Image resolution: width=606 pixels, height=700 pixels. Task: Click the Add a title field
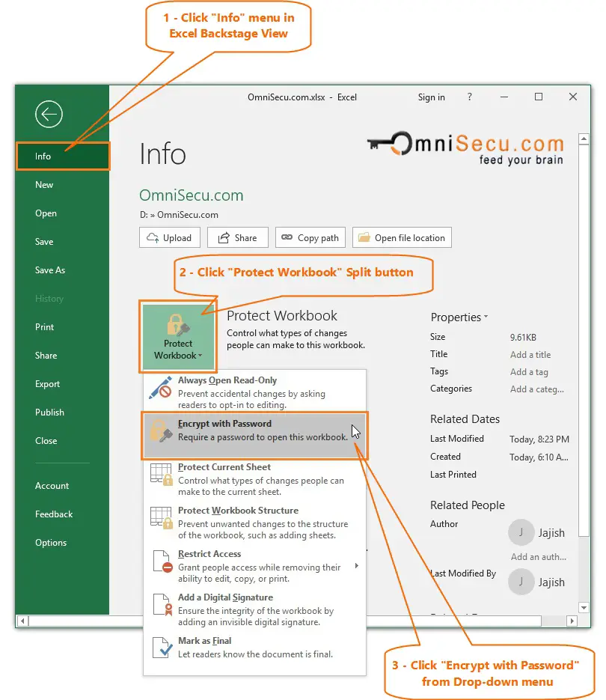530,354
